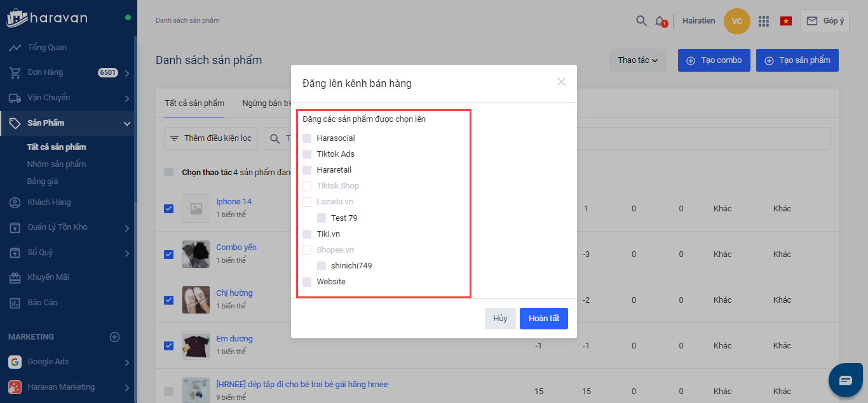
Task: Check the Test 79 Lazada shop
Action: (x=322, y=218)
